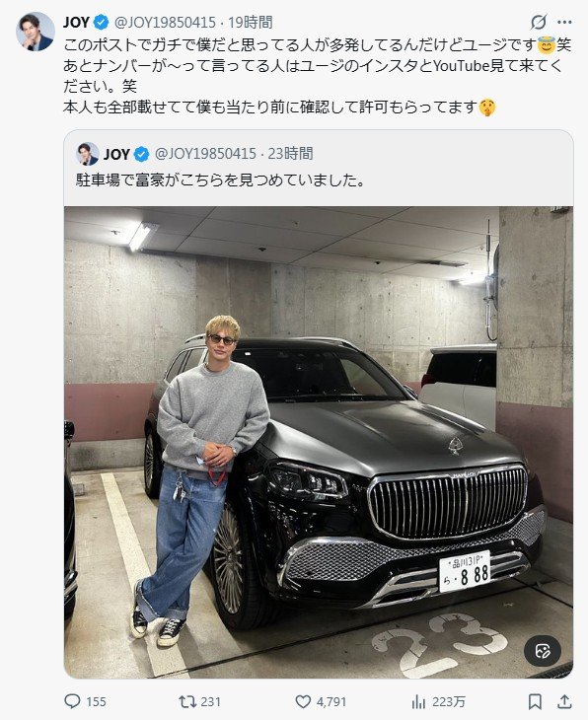Open the 23時間 timestamp in quoted post
Screen dimensions: 588x720
[290, 153]
